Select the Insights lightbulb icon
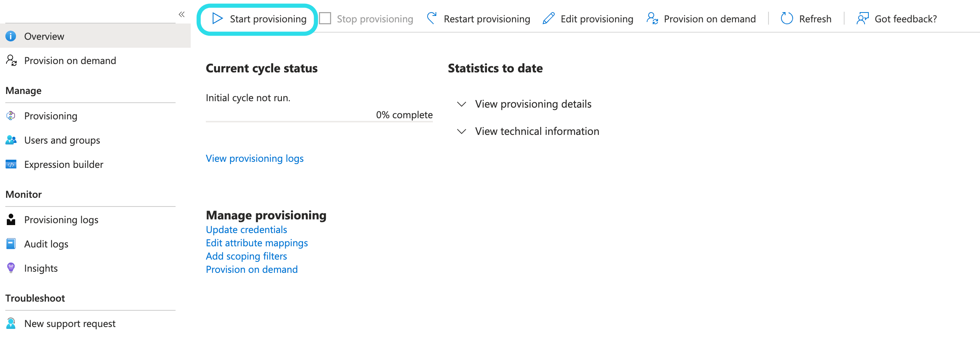This screenshot has width=980, height=363. [x=11, y=268]
